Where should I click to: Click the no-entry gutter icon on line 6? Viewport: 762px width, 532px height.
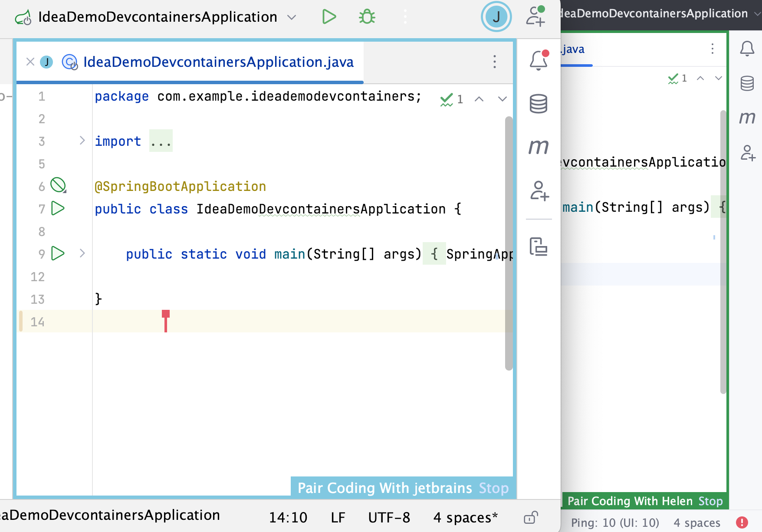[x=58, y=185]
